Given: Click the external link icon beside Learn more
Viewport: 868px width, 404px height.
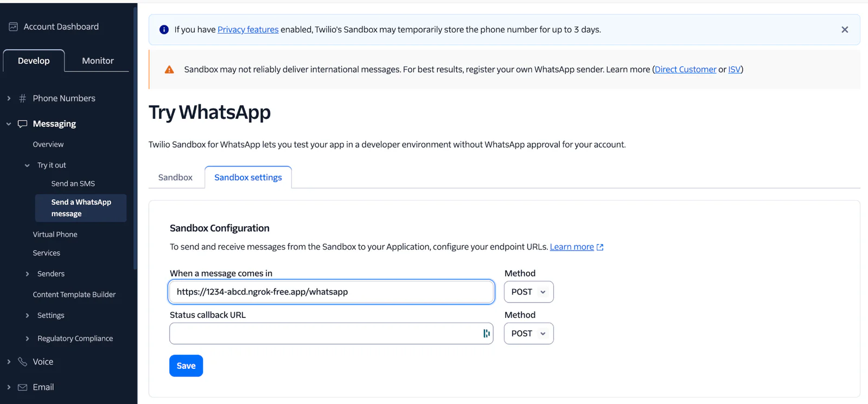Looking at the screenshot, I should [x=600, y=247].
